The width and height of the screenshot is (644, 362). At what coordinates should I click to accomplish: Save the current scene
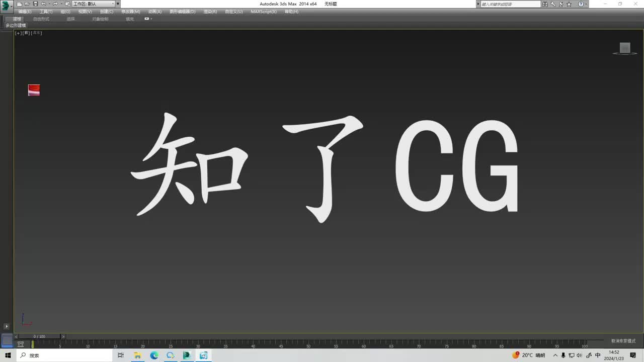click(x=35, y=4)
